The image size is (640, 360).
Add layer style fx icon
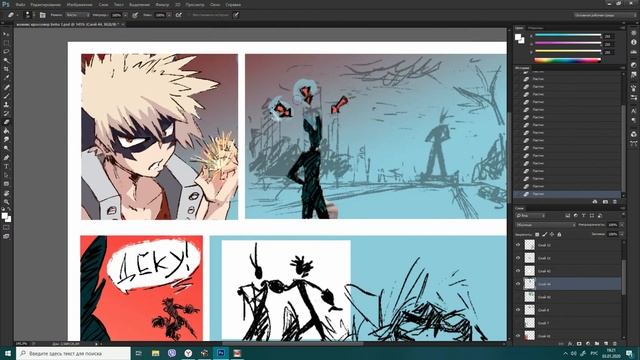click(570, 344)
